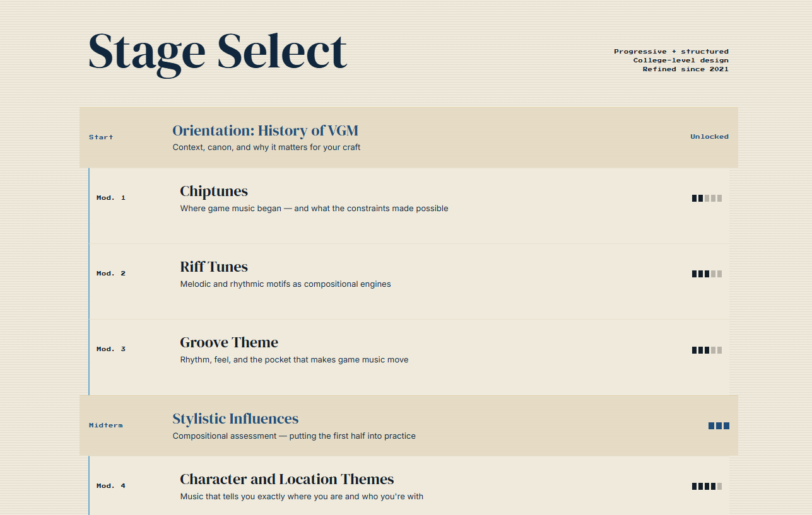The width and height of the screenshot is (812, 515).
Task: Expand the Stylistic Influences midterm section
Action: [409, 425]
